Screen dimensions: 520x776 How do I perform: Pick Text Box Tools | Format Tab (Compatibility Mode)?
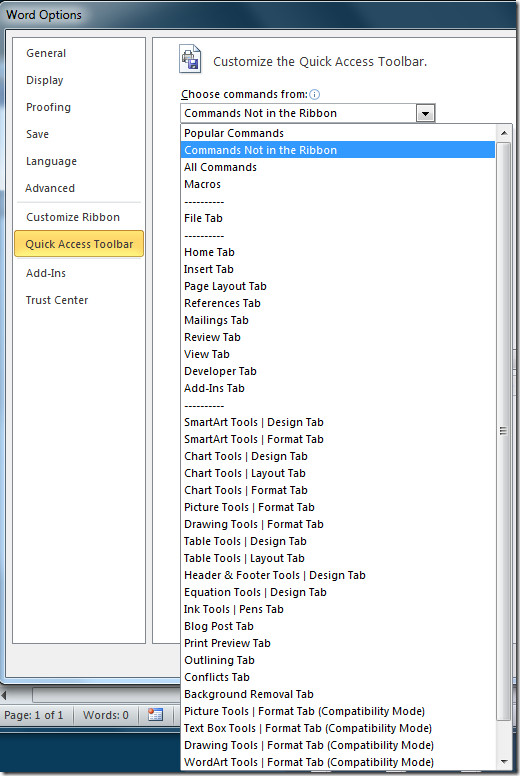pyautogui.click(x=338, y=728)
